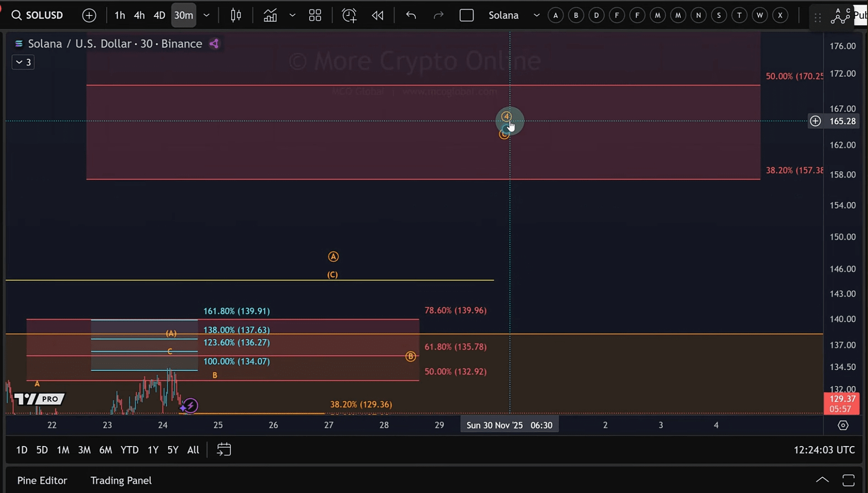Select the YTD date range
This screenshot has width=868, height=493.
(129, 450)
